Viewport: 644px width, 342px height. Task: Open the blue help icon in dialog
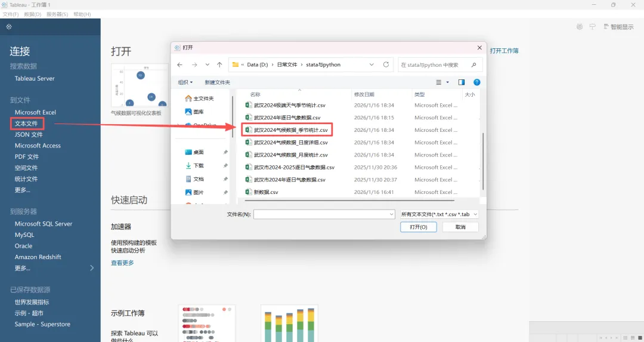477,82
